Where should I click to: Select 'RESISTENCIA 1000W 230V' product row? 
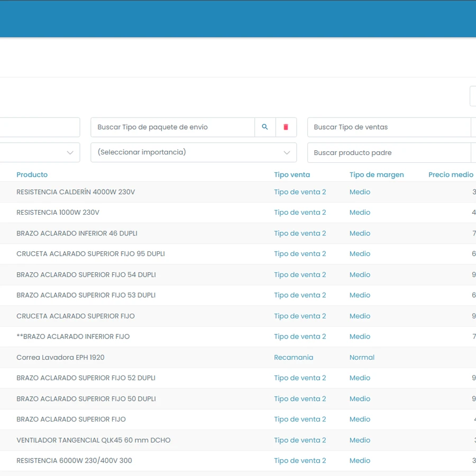click(x=238, y=213)
